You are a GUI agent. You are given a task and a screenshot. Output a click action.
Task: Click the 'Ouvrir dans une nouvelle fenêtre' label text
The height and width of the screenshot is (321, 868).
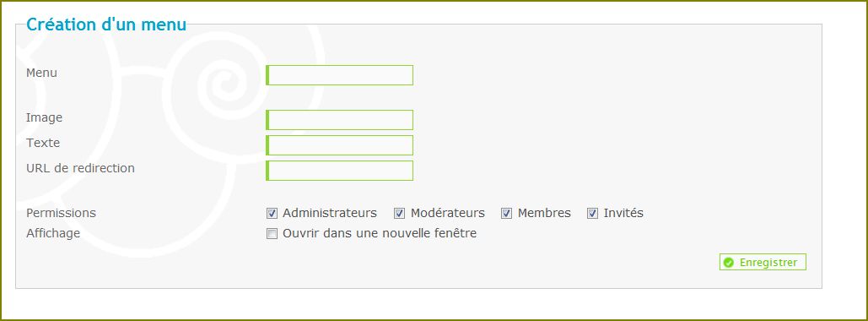(x=380, y=233)
